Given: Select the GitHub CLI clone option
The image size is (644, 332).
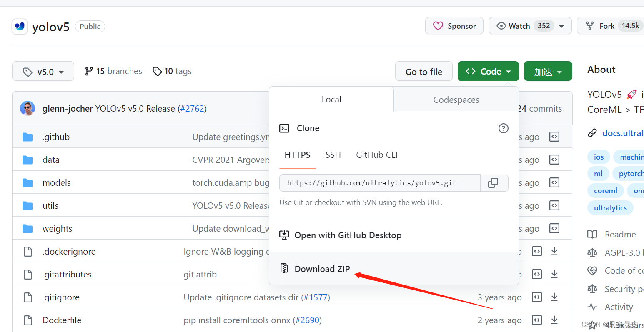Looking at the screenshot, I should pyautogui.click(x=377, y=155).
